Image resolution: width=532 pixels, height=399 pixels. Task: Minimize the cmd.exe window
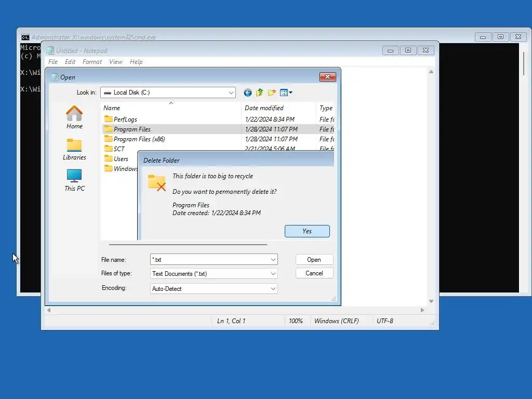pos(483,37)
